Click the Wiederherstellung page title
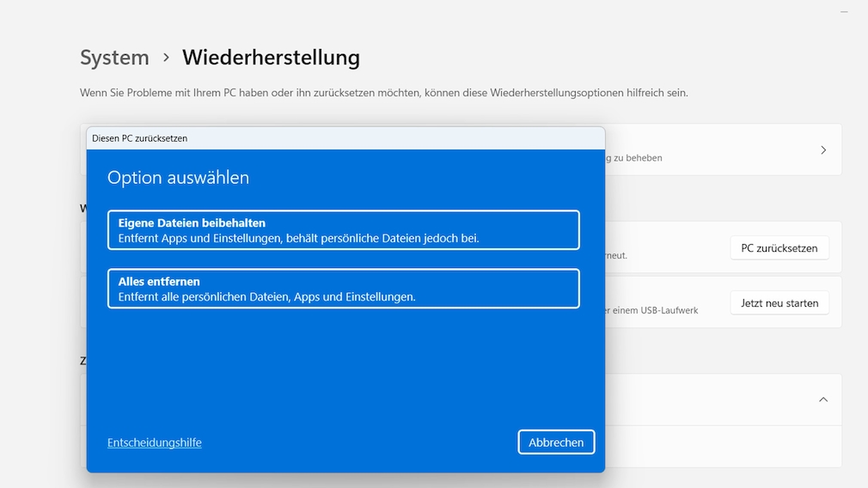This screenshot has height=488, width=868. pyautogui.click(x=271, y=58)
